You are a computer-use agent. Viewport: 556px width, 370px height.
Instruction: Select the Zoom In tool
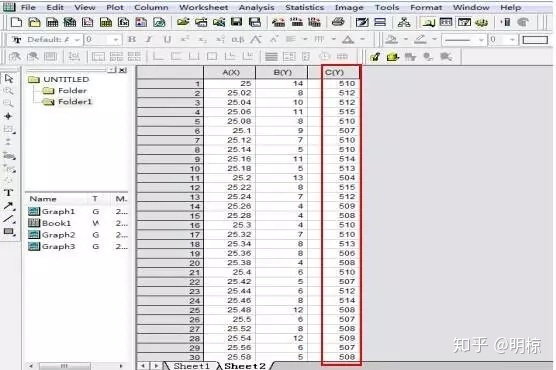(x=9, y=91)
